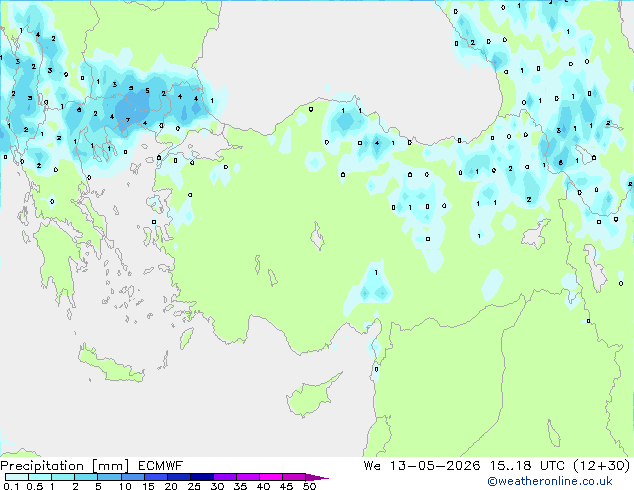Click the legend value '0.1'
This screenshot has height=490, width=634.
click(x=11, y=486)
